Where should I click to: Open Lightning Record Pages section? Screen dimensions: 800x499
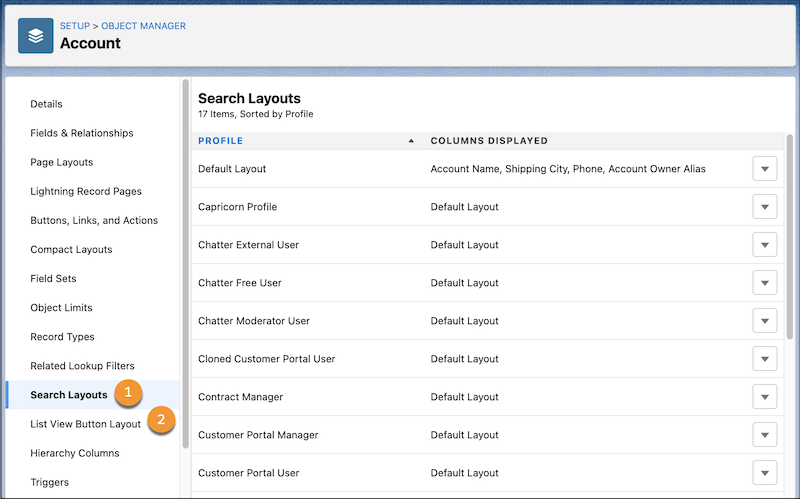(x=86, y=191)
